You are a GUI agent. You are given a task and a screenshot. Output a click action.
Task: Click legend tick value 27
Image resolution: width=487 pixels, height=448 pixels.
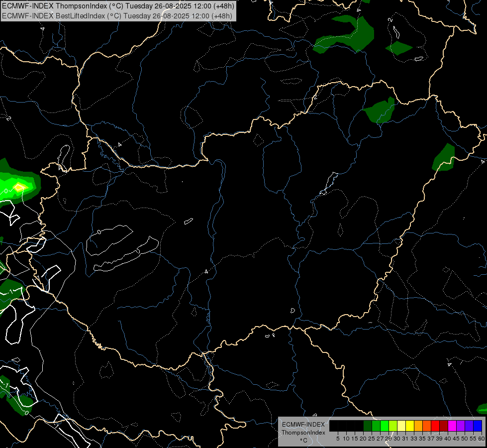380,439
